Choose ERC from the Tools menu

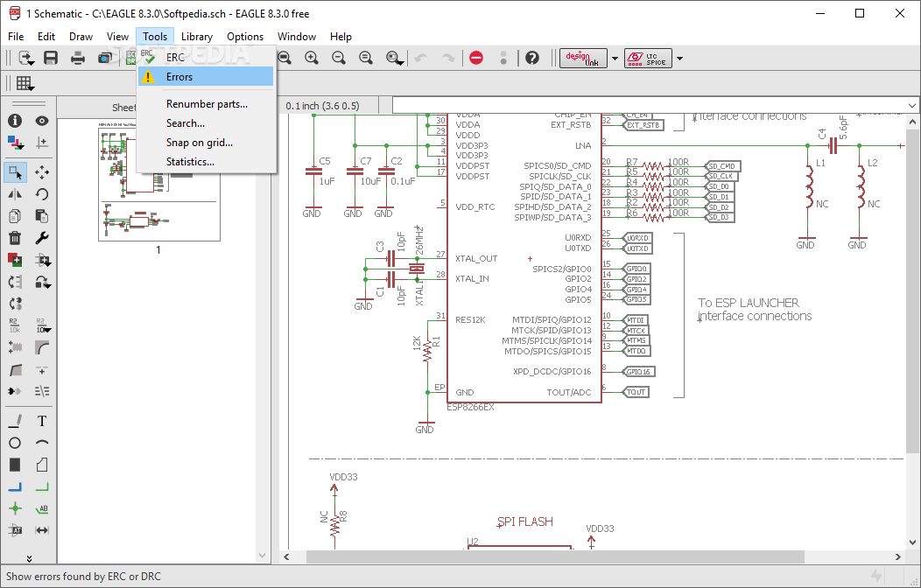[x=206, y=58]
